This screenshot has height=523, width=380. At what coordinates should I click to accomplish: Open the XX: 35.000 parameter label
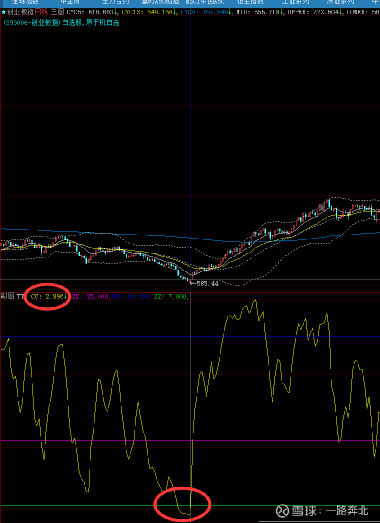[90, 296]
